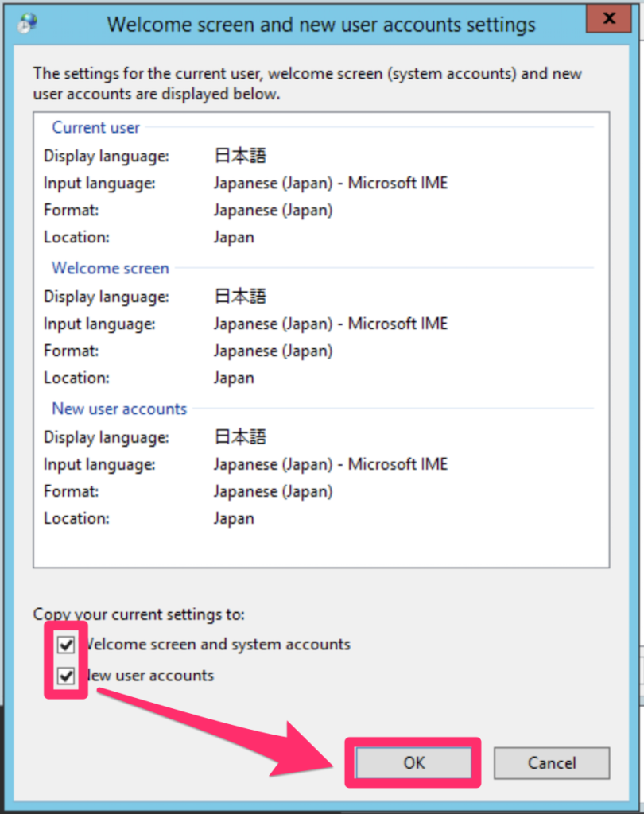Click the globe-and-clock icon in the title bar
This screenshot has width=644, height=814.
(x=27, y=23)
